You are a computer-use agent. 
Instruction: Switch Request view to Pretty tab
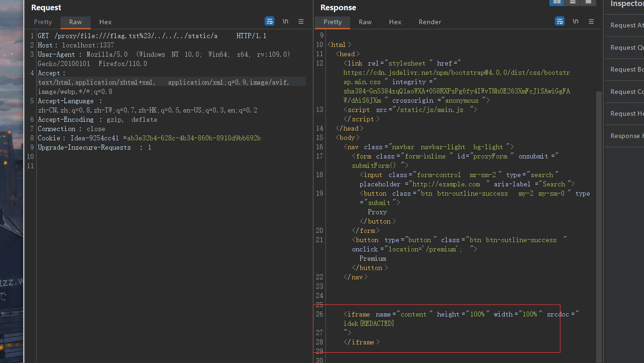coord(43,22)
